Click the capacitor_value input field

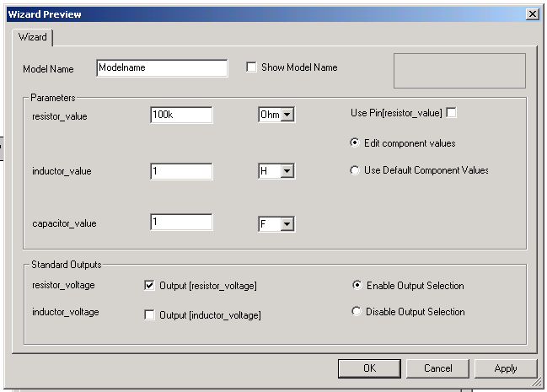point(181,223)
